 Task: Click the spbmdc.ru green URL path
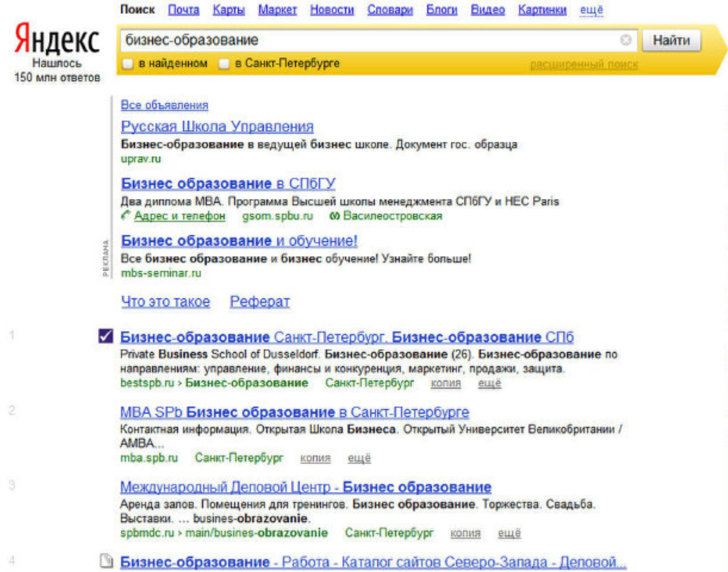224,533
